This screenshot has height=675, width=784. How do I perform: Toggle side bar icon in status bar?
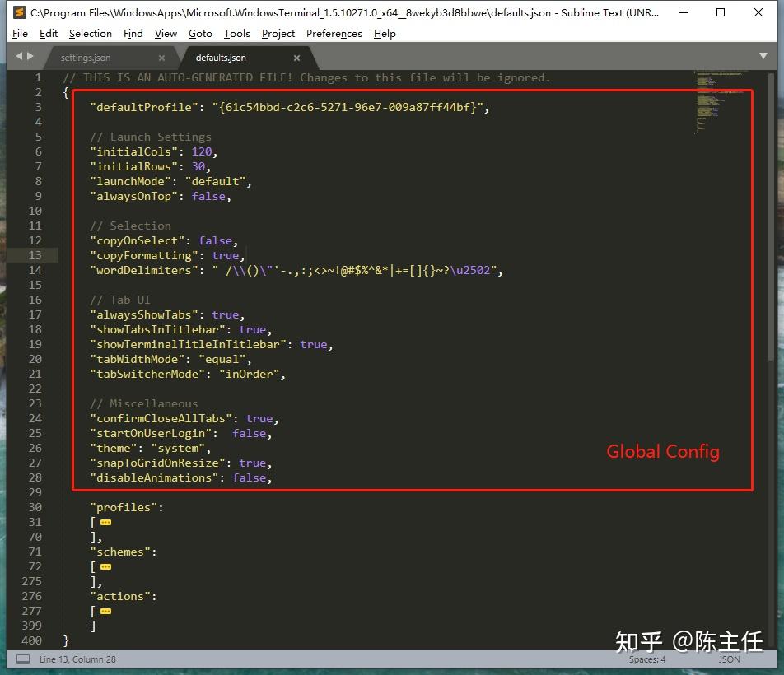(x=23, y=659)
